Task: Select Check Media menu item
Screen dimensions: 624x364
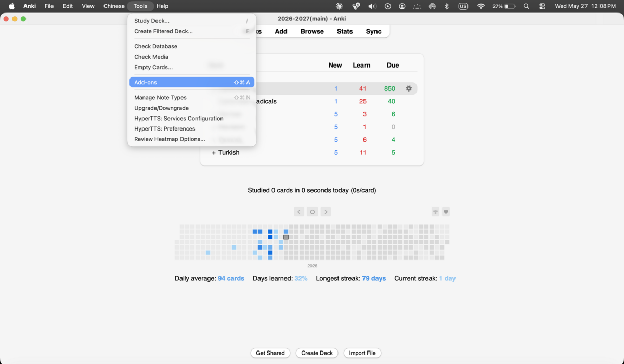Action: tap(191, 57)
